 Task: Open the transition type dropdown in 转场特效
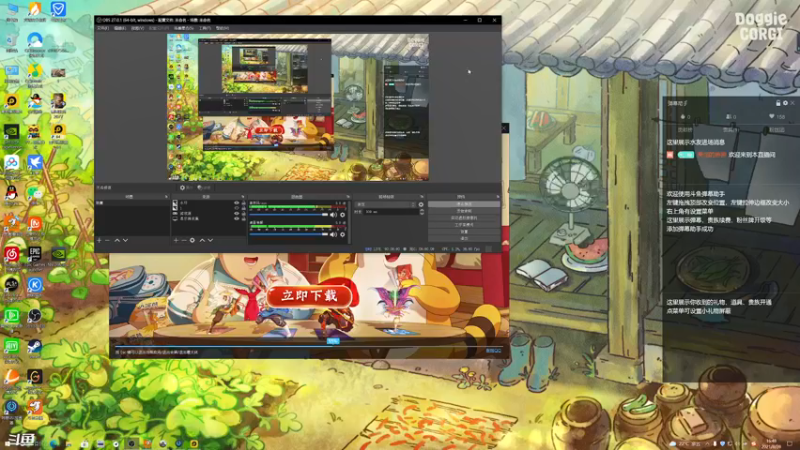tap(385, 205)
